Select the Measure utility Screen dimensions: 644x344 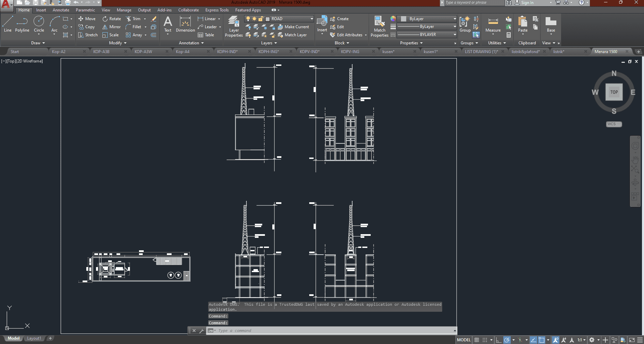click(x=493, y=24)
